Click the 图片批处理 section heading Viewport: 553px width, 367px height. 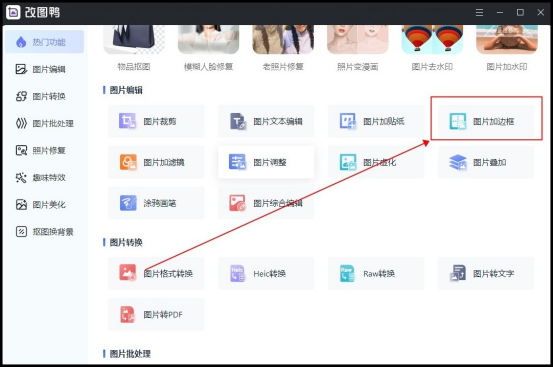point(130,354)
